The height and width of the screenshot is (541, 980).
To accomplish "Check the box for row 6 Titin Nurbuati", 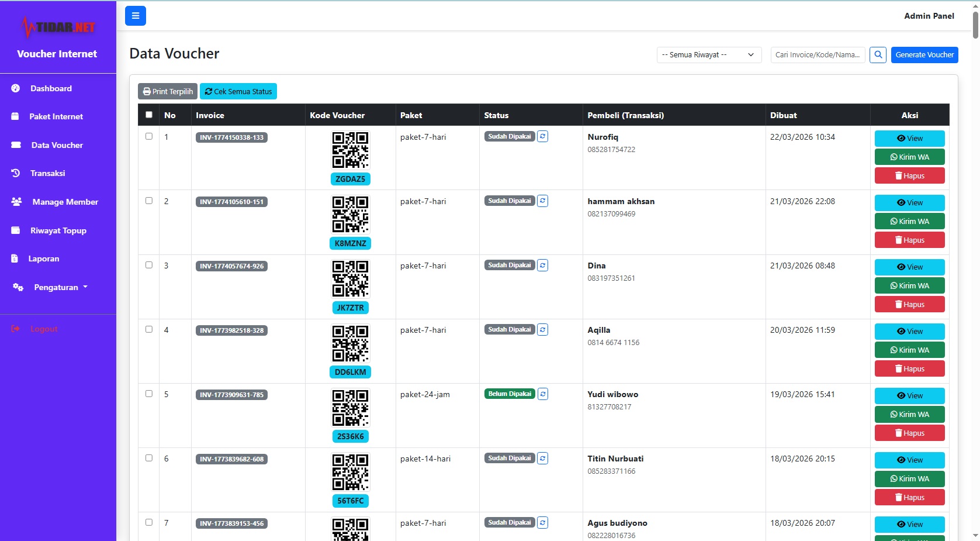I will (149, 458).
